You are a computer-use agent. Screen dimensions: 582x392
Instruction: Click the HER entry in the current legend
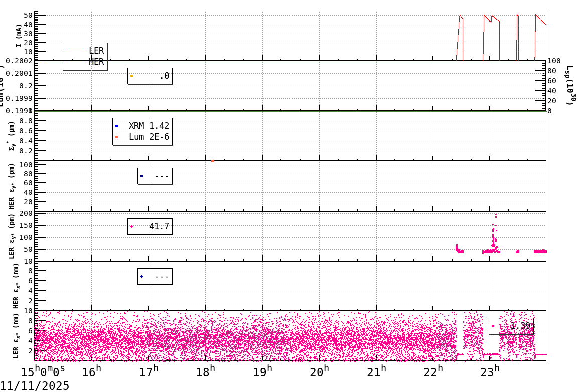pyautogui.click(x=85, y=62)
